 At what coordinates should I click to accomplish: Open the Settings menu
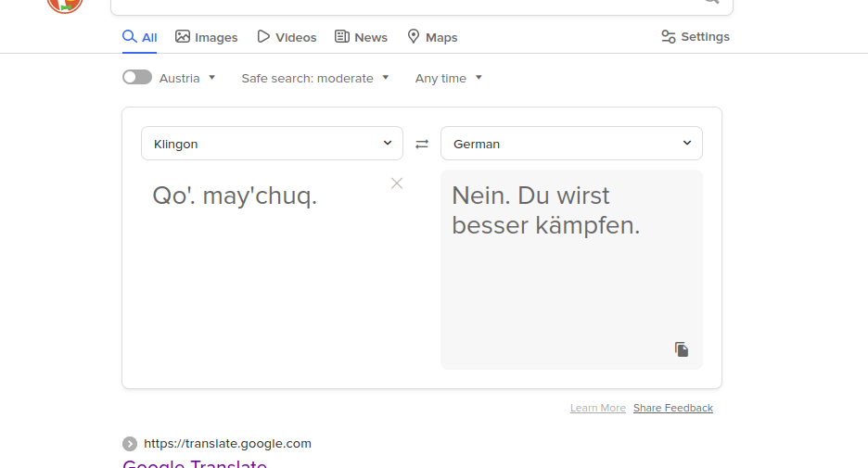pyautogui.click(x=696, y=36)
